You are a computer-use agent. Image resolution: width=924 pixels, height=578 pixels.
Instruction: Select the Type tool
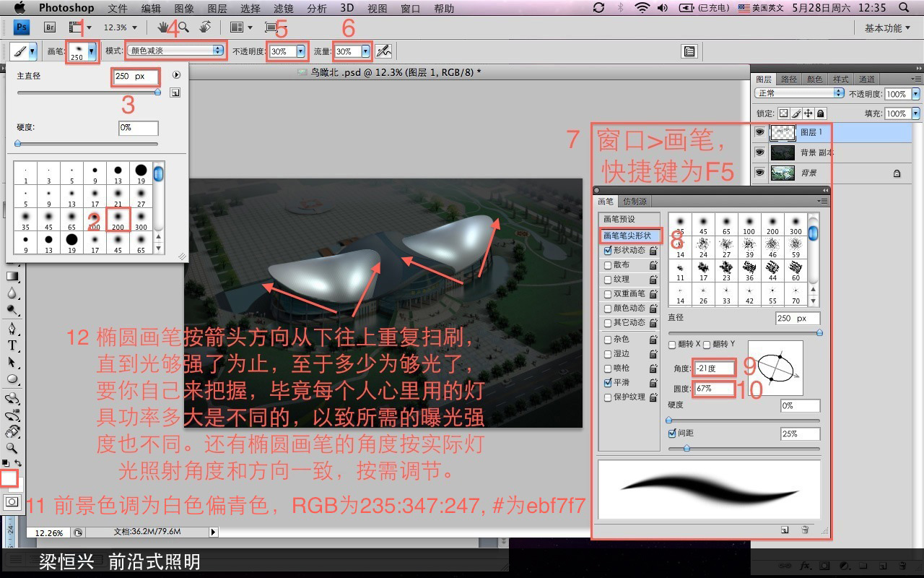pyautogui.click(x=12, y=346)
